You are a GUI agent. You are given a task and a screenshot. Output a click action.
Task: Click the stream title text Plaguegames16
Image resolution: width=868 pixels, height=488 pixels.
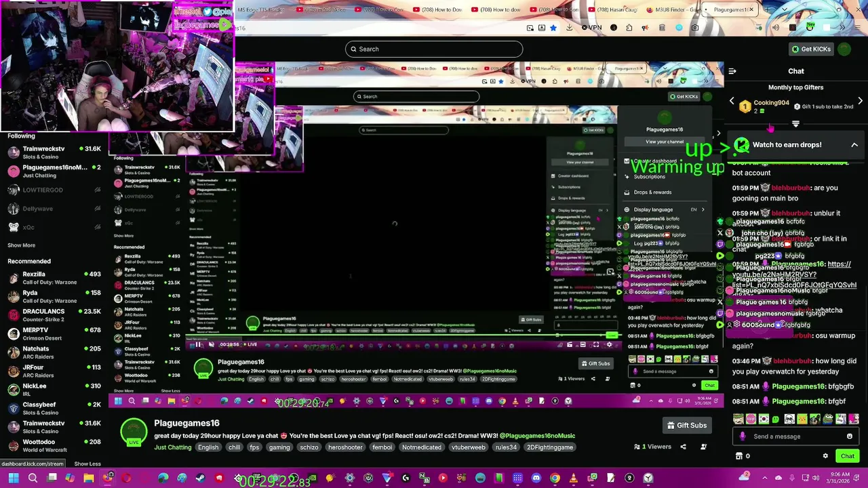(x=186, y=423)
